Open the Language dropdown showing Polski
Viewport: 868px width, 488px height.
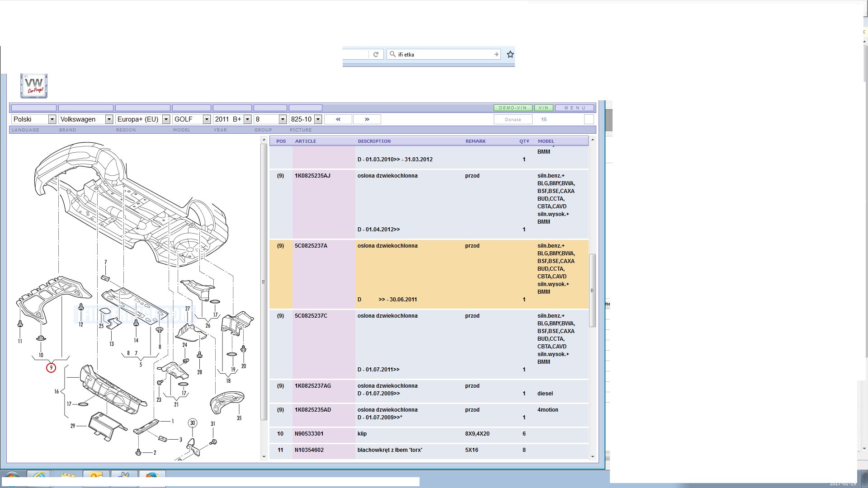(x=33, y=119)
